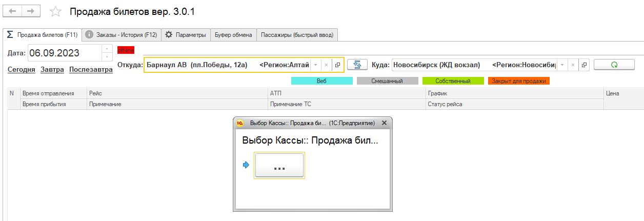Open the Куда station record icon
The width and height of the screenshot is (644, 221).
coord(583,65)
